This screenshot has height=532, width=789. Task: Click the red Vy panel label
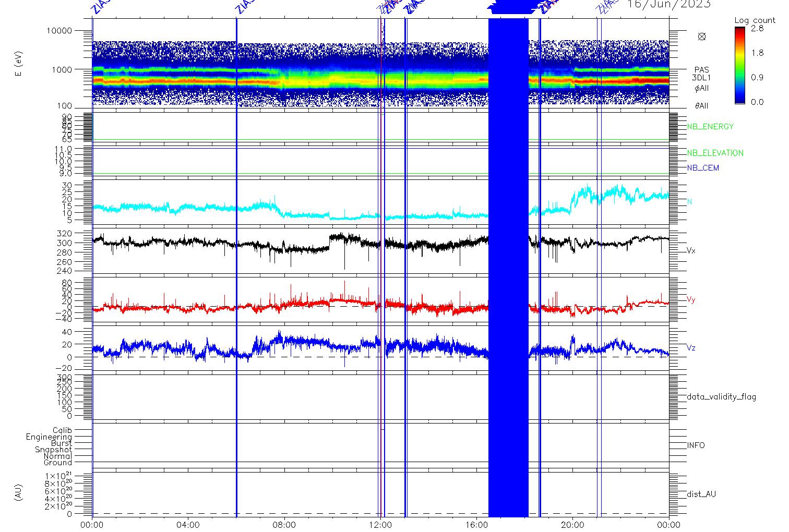click(691, 300)
